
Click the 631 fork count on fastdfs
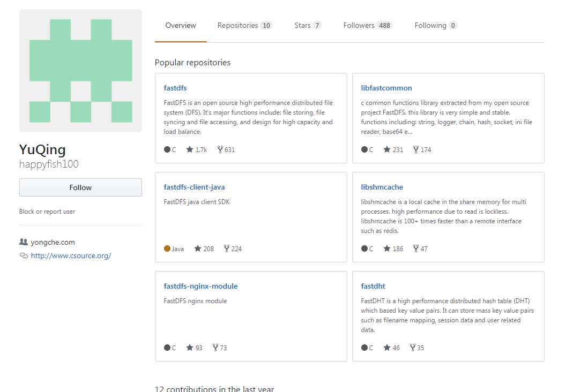tap(229, 149)
